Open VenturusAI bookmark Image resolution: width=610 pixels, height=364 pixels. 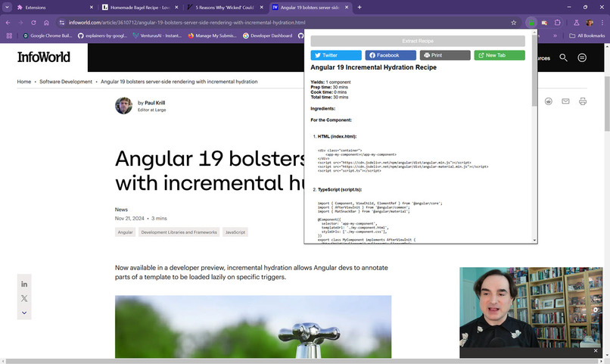[157, 36]
